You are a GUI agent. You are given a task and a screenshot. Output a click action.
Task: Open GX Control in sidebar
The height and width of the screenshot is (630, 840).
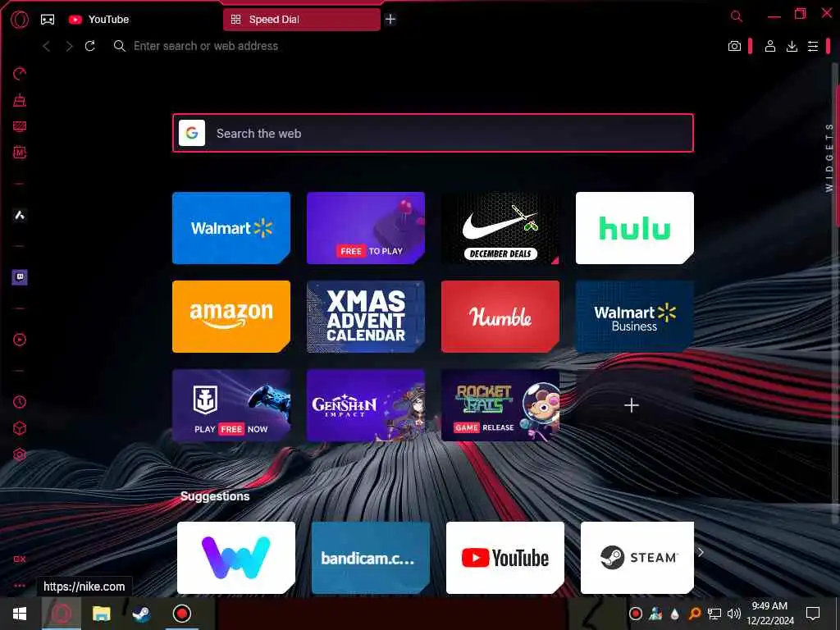20,73
